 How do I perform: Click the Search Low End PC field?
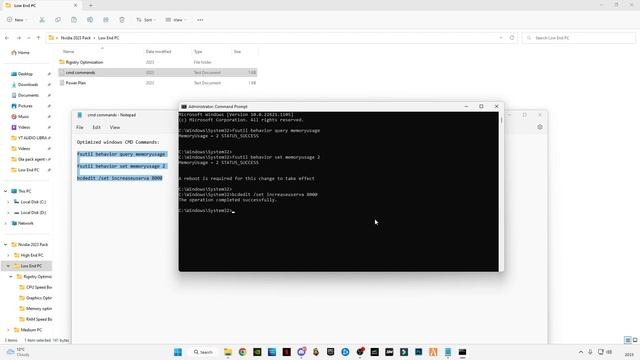(579, 38)
